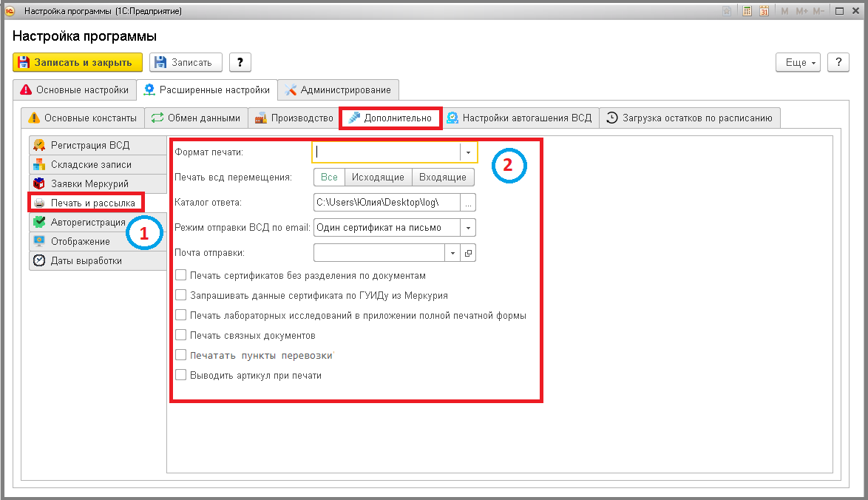Select Исходящие for печать всд перемещения
Image resolution: width=868 pixels, height=500 pixels.
pyautogui.click(x=378, y=178)
